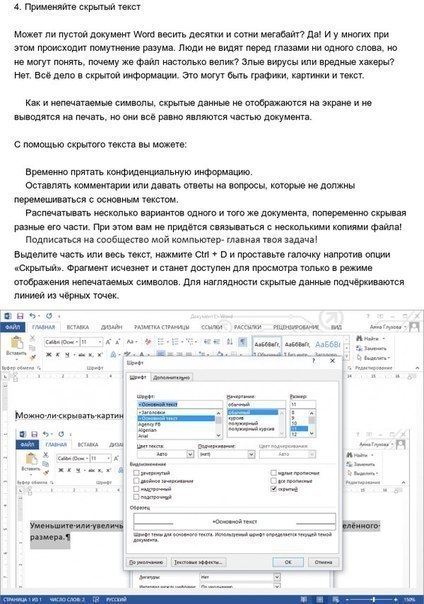This screenshot has height=604, width=424.
Task: Click the strikethrough abc button in the top ribbon
Action: 82,354
